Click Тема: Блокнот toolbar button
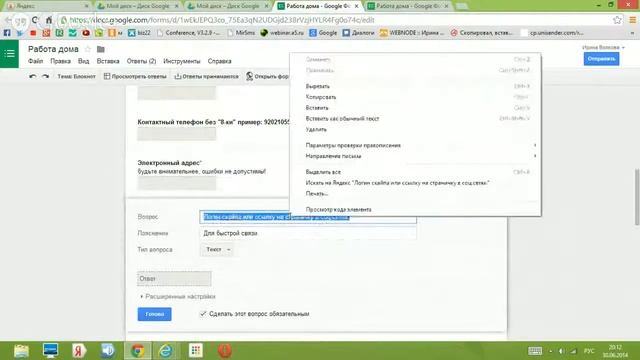Image resolution: width=640 pixels, height=360 pixels. (76, 76)
